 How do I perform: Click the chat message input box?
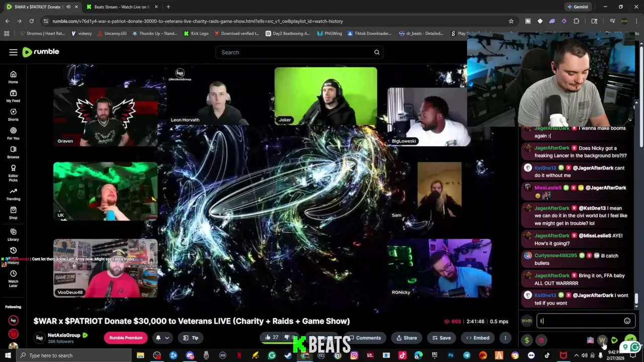click(x=579, y=321)
